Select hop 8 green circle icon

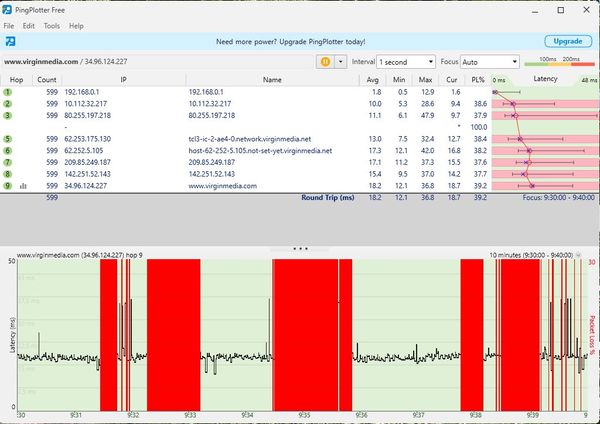(7, 174)
